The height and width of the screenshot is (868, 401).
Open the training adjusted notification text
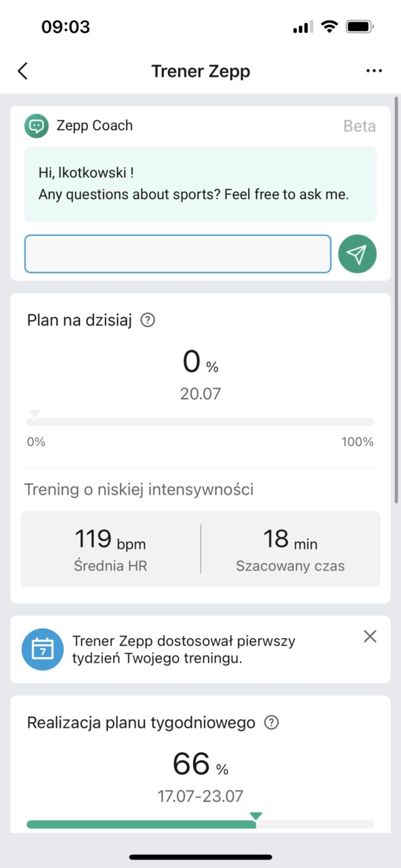tap(184, 649)
